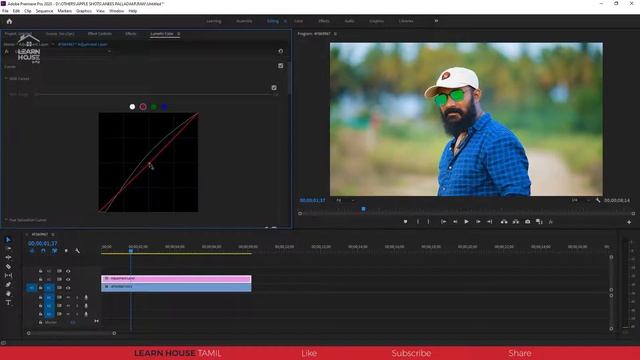Screen dimensions: 640x360
Task: Hide the adjustment layer video track
Action: 68,279
